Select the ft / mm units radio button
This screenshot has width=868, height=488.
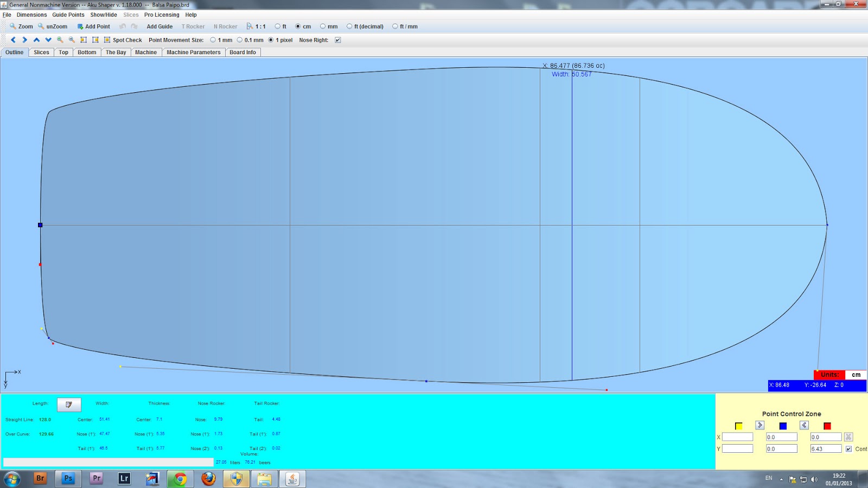click(395, 27)
